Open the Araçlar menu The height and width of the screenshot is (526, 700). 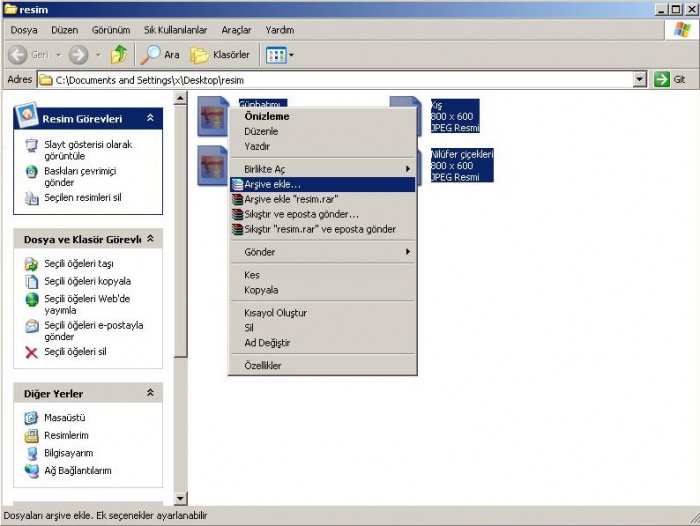[236, 30]
